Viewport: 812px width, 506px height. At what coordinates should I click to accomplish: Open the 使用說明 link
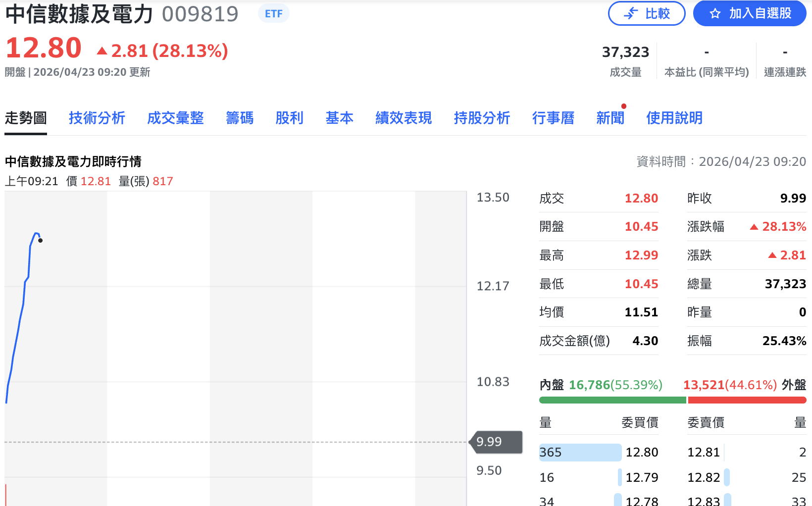click(674, 118)
